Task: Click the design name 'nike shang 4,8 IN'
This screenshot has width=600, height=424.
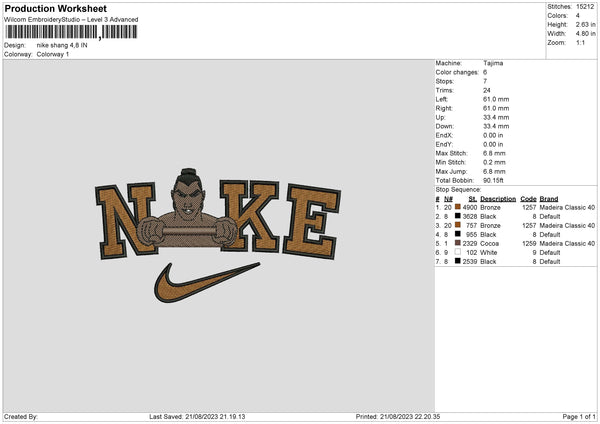Action: pos(62,45)
